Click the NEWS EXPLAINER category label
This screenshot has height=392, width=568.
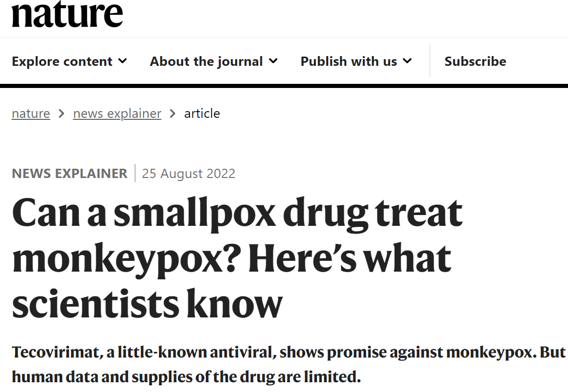(x=69, y=173)
